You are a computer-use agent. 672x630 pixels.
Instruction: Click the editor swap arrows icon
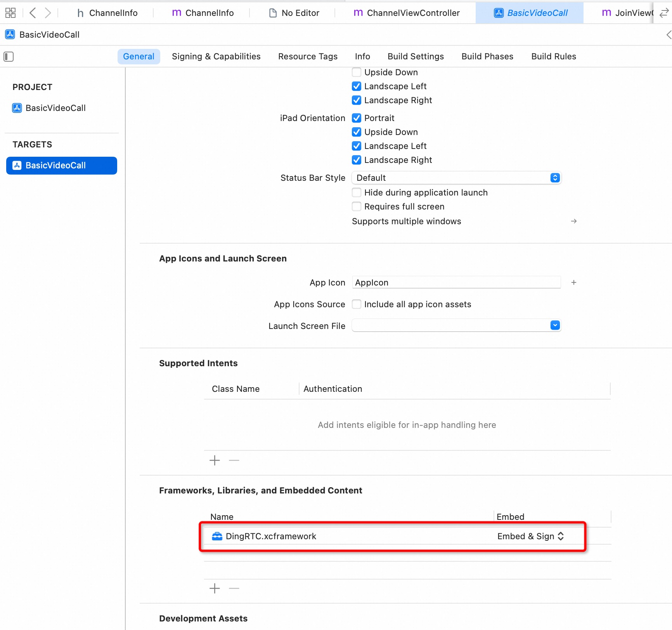click(x=664, y=13)
